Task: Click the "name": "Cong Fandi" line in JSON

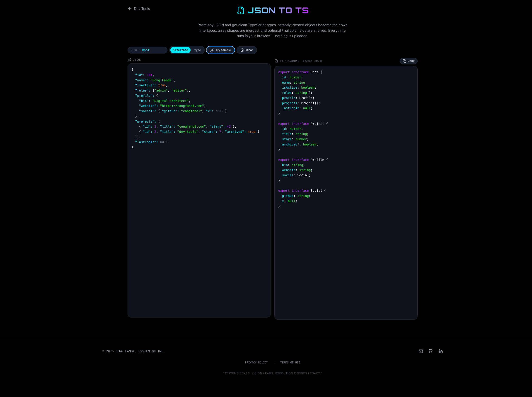Action: tap(155, 80)
